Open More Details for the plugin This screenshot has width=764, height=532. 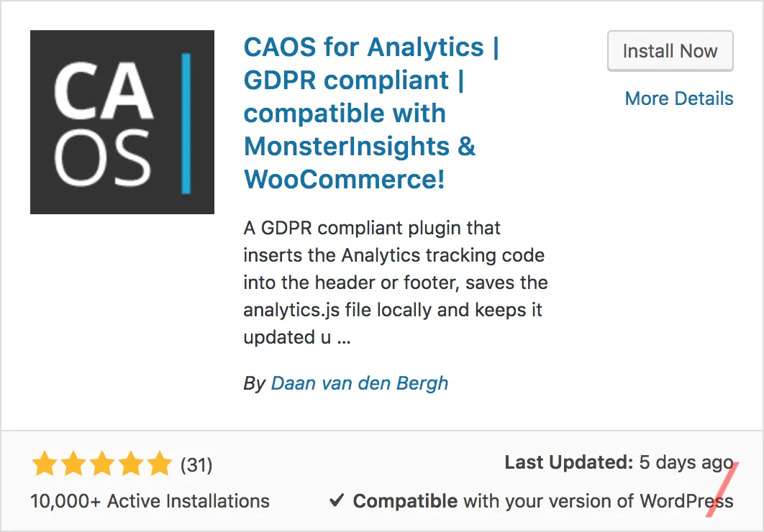coord(678,98)
